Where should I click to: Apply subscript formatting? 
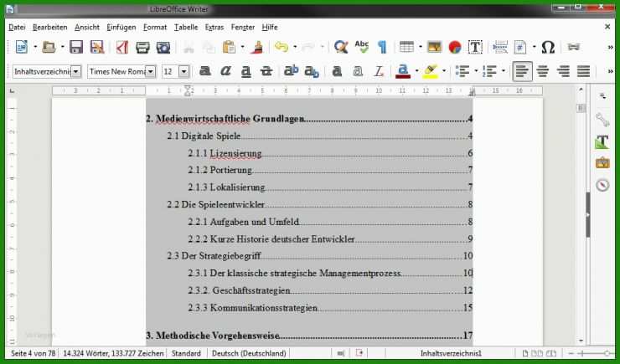[312, 71]
